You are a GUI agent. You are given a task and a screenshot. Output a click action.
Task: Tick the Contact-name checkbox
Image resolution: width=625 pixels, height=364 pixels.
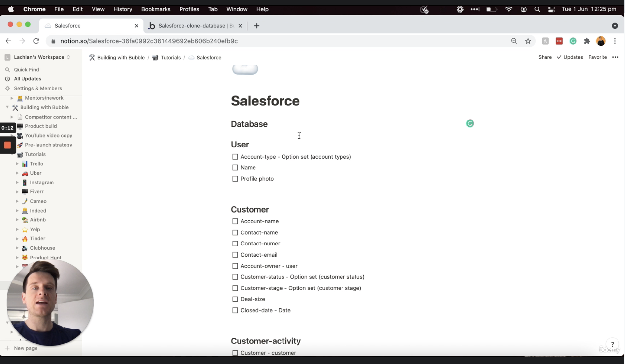(235, 232)
